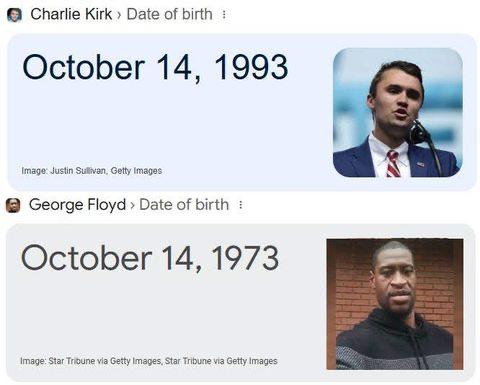The image size is (480, 385).
Task: Open the George Floyd name link
Action: coord(77,205)
